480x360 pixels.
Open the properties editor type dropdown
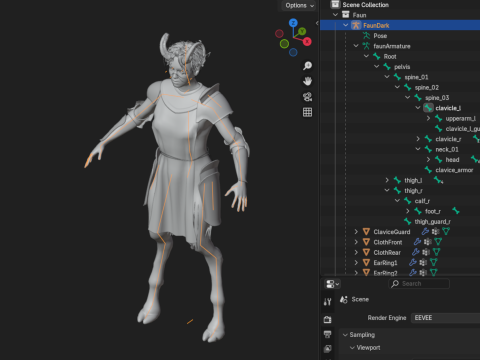pos(332,284)
